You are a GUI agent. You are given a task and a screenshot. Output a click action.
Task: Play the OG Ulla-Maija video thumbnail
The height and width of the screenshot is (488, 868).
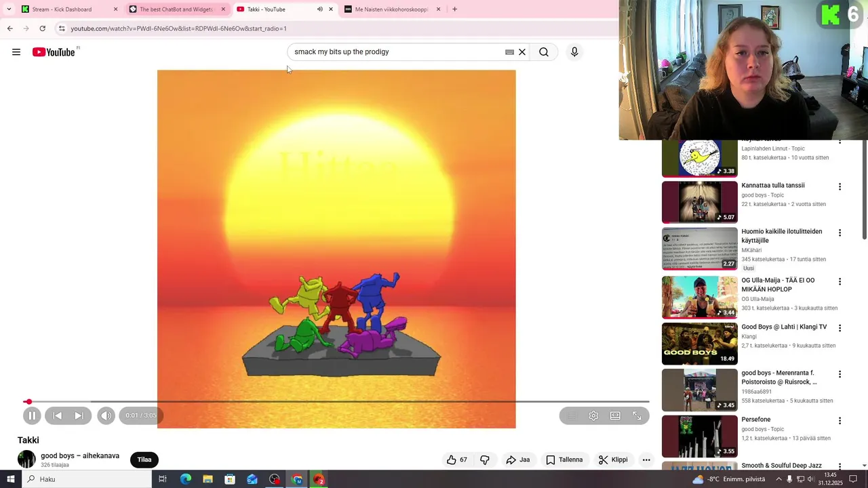[x=699, y=298]
